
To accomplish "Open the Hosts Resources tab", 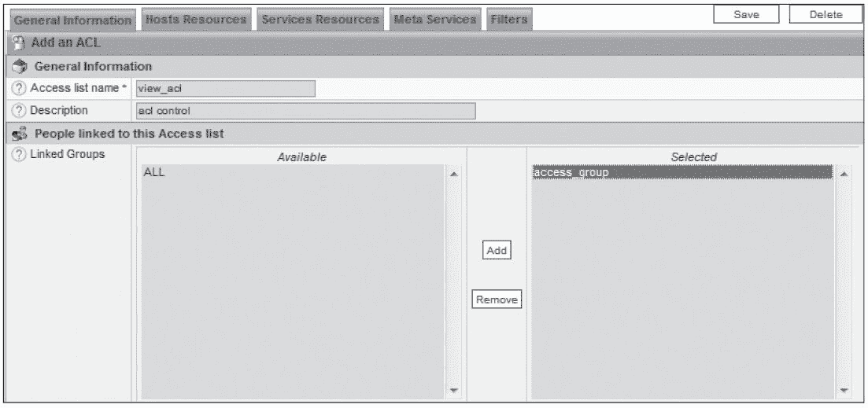I will tap(195, 19).
